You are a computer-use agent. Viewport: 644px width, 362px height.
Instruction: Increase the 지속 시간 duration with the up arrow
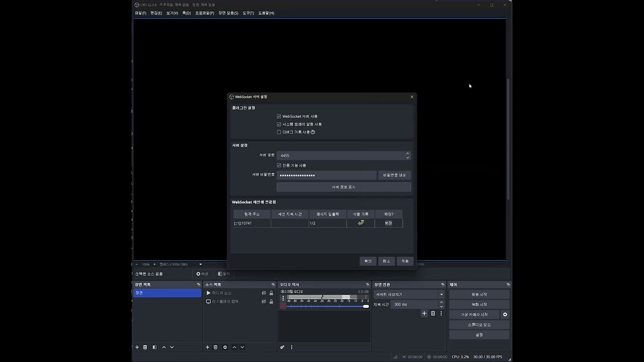point(441,303)
